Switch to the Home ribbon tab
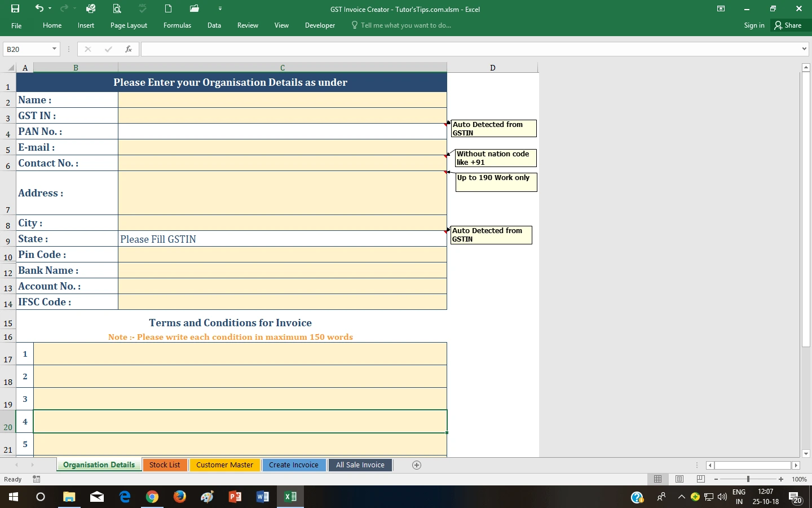812x508 pixels. tap(52, 25)
